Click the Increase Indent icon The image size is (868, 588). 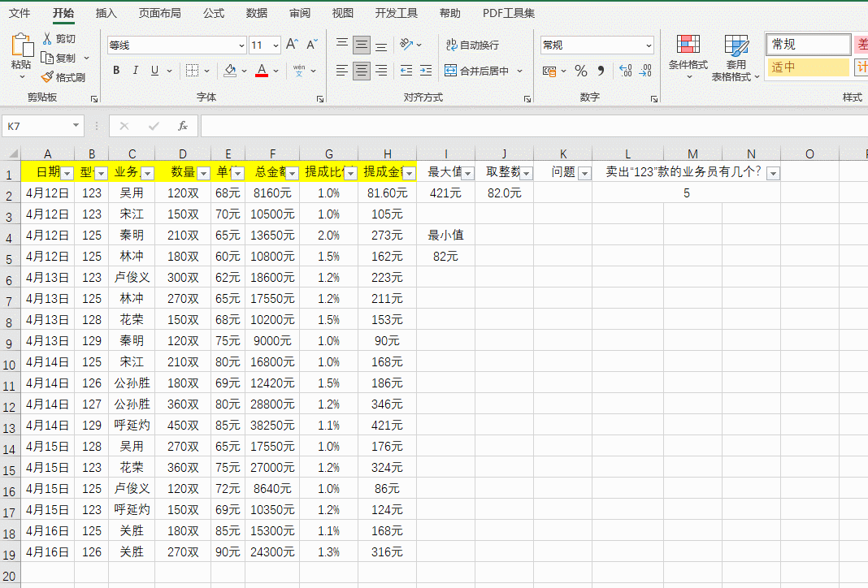pos(426,71)
